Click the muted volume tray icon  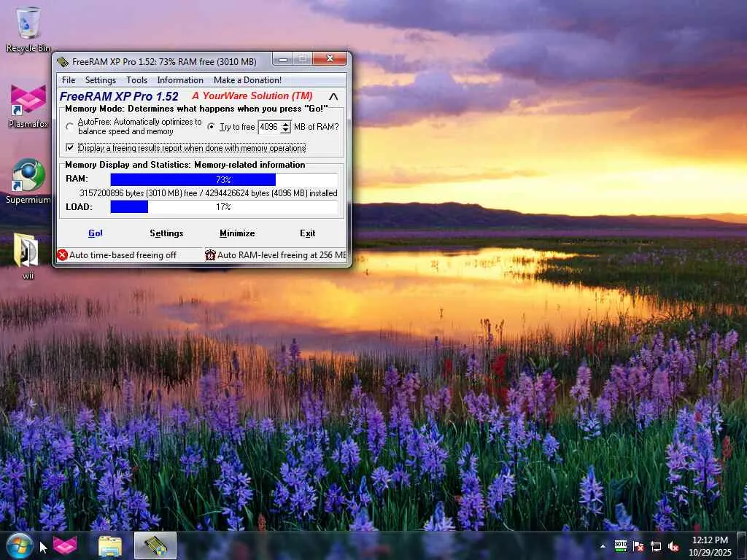click(x=673, y=546)
